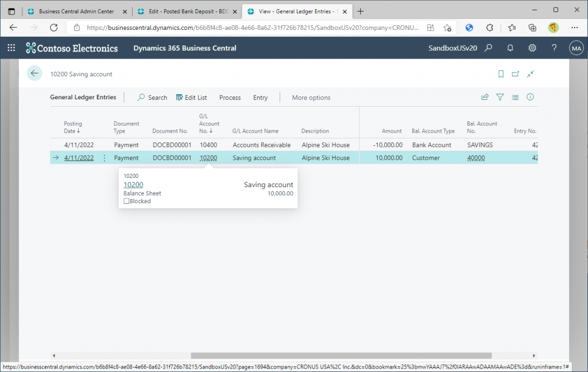Switch list layout view icon
Viewport: 588px width, 372px height.
tap(515, 98)
